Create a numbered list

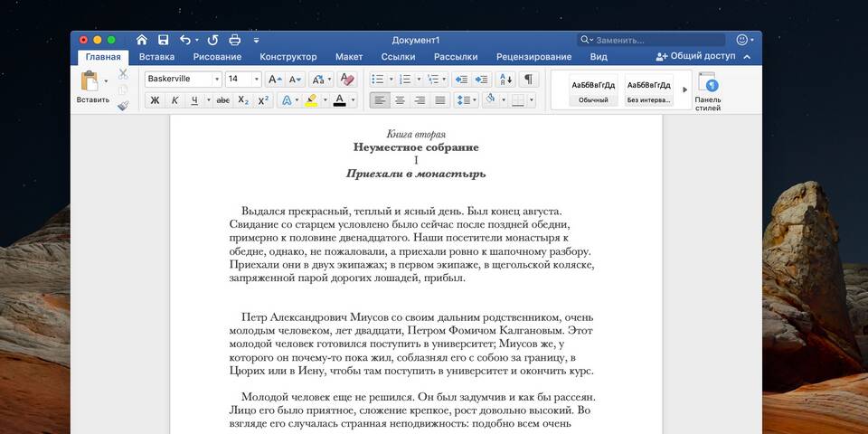click(x=405, y=80)
